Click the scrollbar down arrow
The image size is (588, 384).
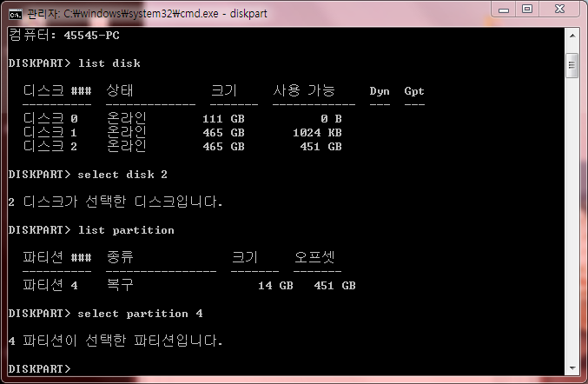(x=572, y=367)
